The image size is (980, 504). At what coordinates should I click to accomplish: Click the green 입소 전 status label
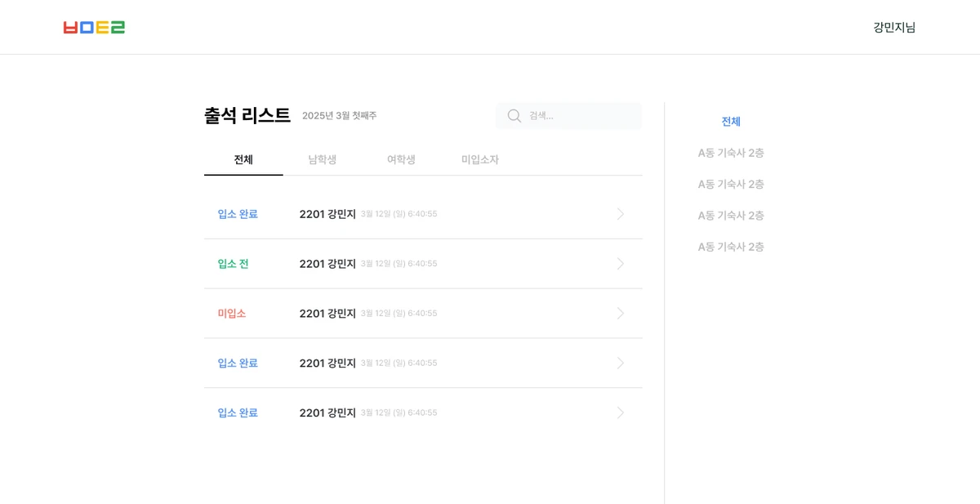click(x=234, y=264)
